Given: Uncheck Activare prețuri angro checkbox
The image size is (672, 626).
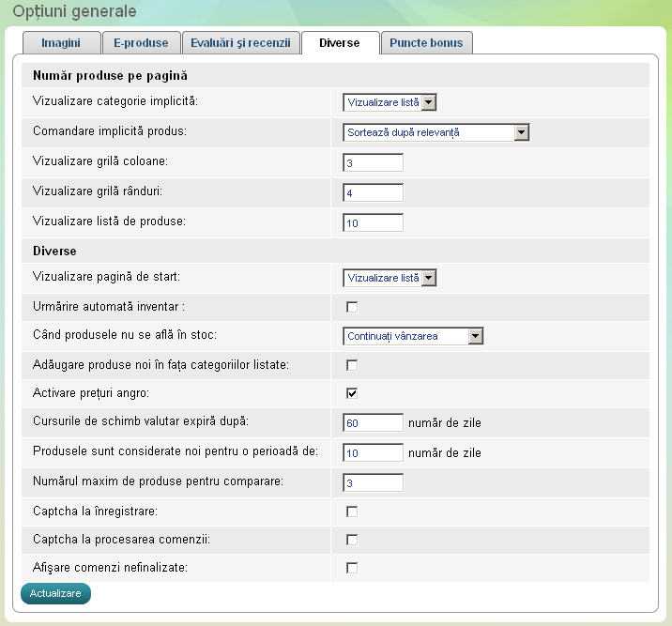Looking at the screenshot, I should tap(353, 393).
